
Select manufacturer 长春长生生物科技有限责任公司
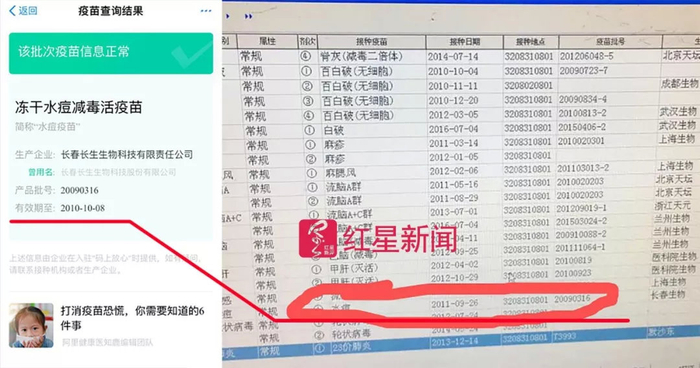click(127, 155)
